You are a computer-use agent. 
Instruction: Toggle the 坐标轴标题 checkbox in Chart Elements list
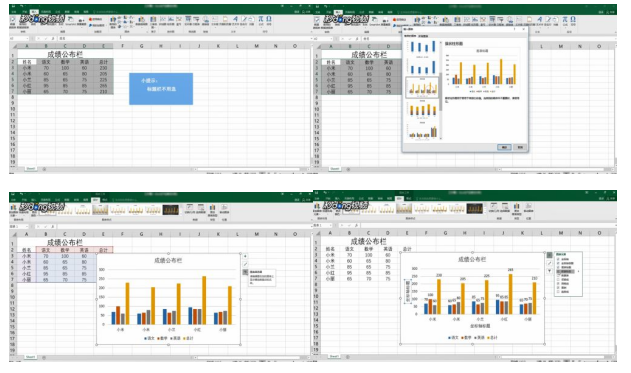(x=558, y=263)
